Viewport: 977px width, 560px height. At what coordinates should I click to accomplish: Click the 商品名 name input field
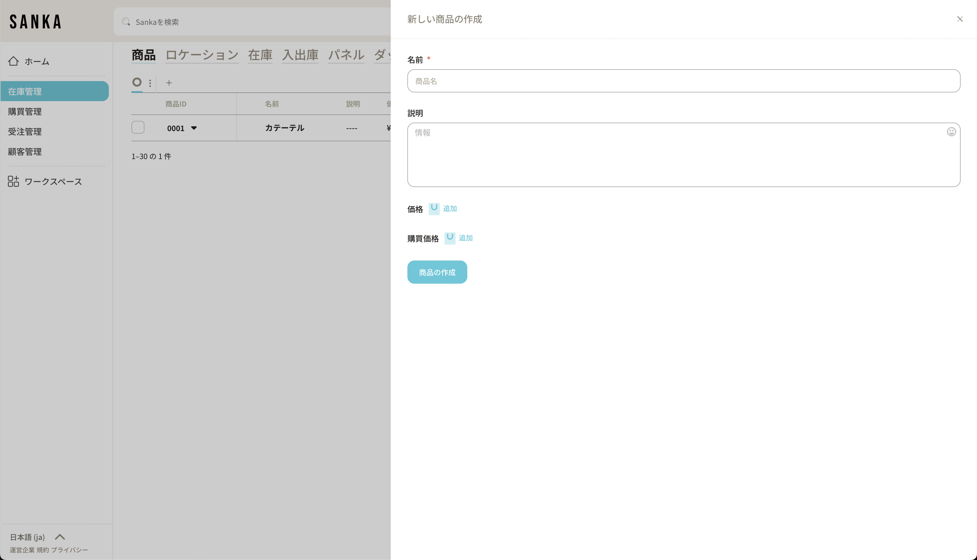(683, 81)
